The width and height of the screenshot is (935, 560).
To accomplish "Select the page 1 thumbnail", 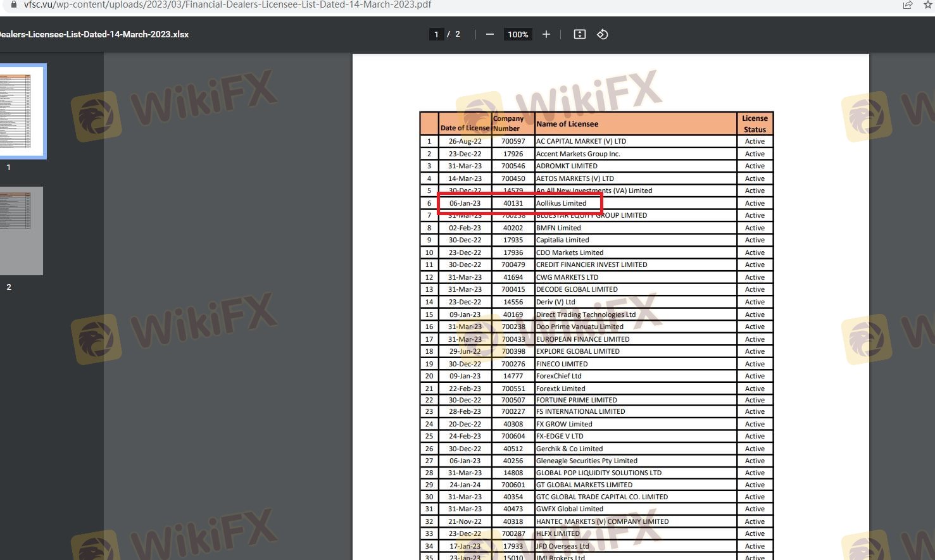I will click(22, 111).
